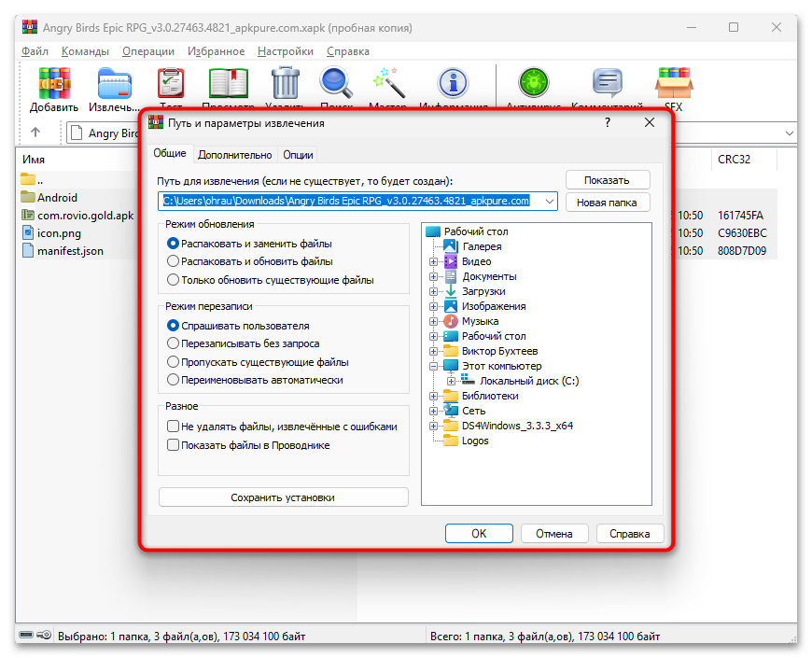
Task: Collapse the Этот компьютер tree node
Action: 433,366
